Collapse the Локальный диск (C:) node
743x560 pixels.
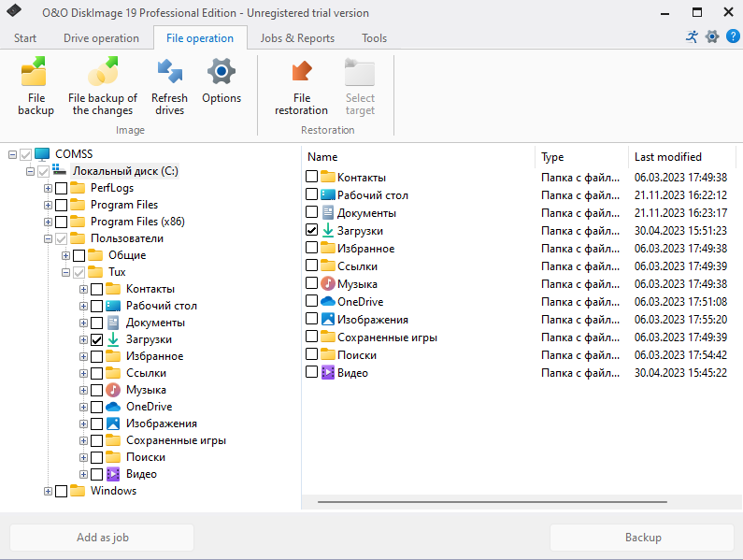(30, 171)
